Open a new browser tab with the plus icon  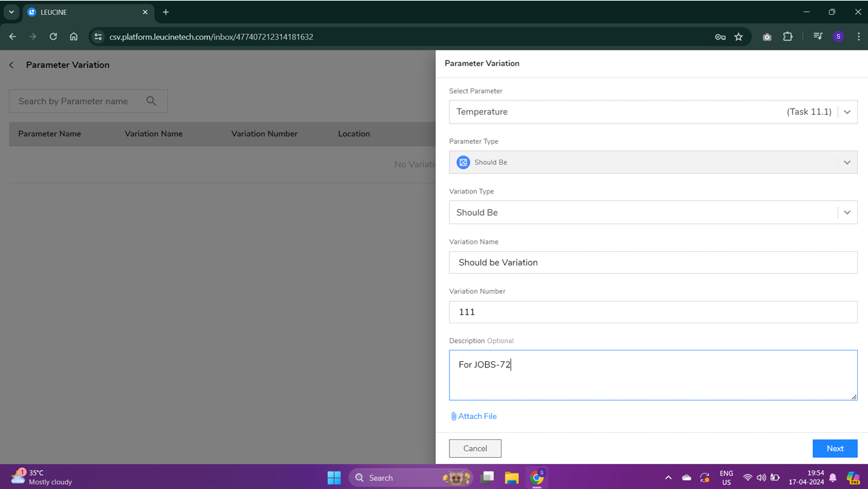(x=166, y=12)
